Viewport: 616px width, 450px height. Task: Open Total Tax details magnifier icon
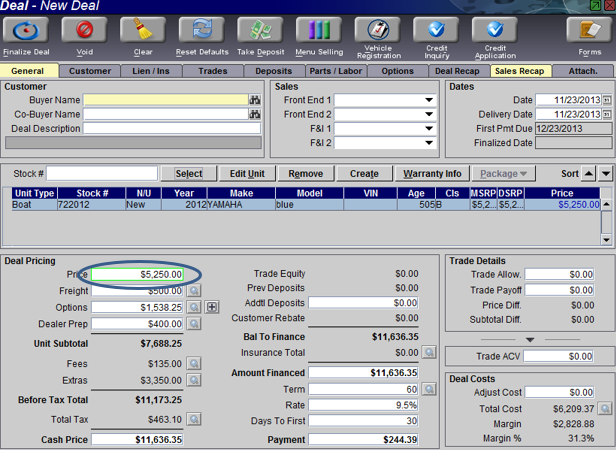pos(194,419)
